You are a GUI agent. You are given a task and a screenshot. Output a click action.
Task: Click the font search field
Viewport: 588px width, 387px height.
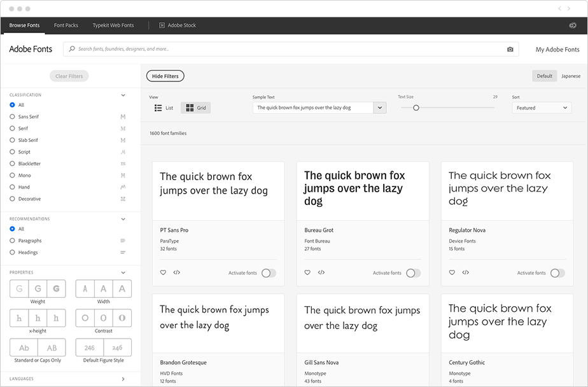(x=291, y=49)
